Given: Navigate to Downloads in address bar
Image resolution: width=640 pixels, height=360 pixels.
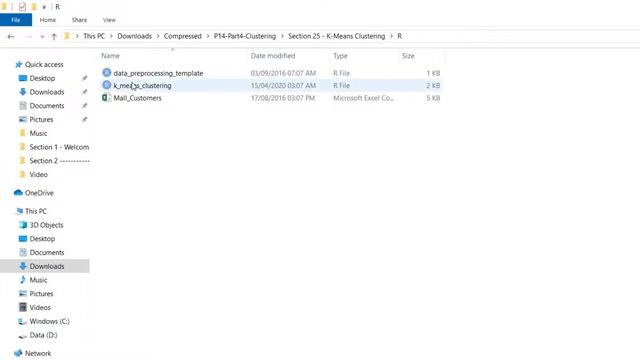Looking at the screenshot, I should click(x=134, y=36).
